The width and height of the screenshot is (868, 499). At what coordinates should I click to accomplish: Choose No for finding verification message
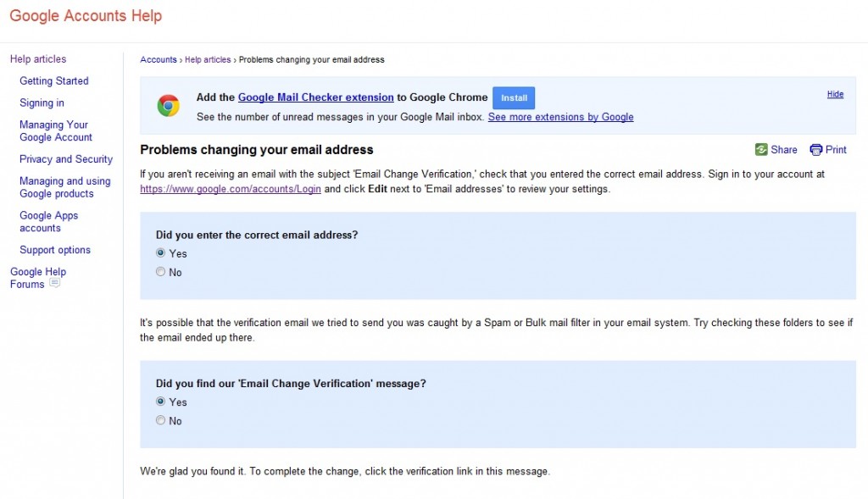click(160, 420)
